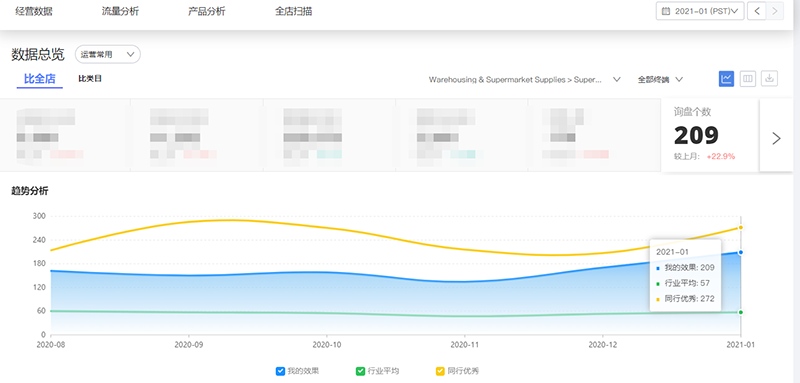Click blue data point at 2021-01

click(740, 252)
